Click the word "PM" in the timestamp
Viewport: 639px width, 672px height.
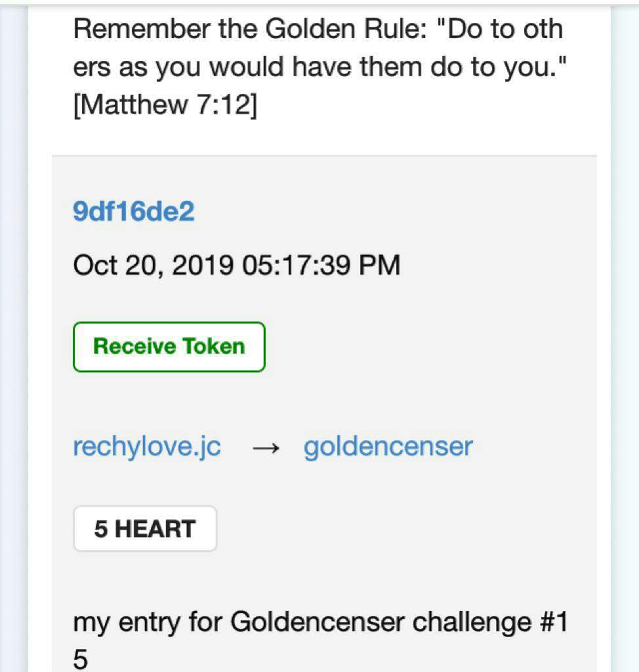coord(379,266)
